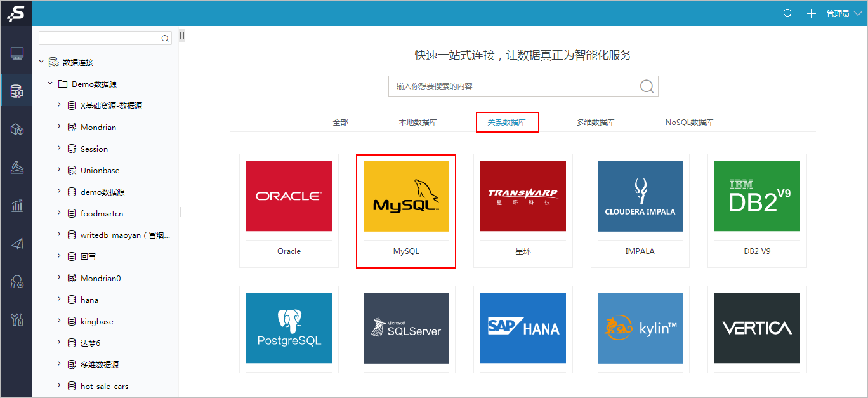Collapse the left panel with the pause-bar handle
Image resolution: width=868 pixels, height=398 pixels.
pyautogui.click(x=182, y=36)
